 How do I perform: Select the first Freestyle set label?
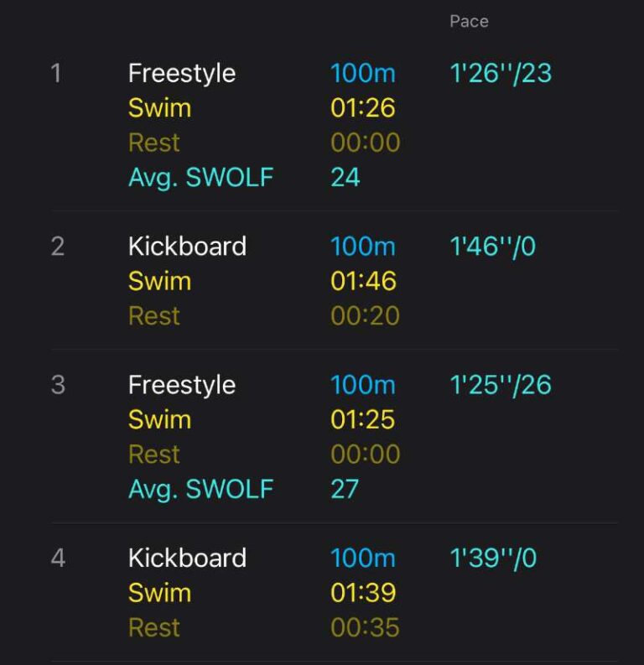[181, 74]
